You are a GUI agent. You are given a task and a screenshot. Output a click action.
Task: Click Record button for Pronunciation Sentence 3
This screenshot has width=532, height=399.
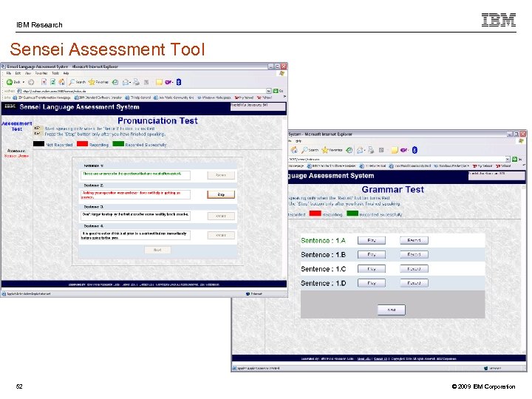[221, 216]
